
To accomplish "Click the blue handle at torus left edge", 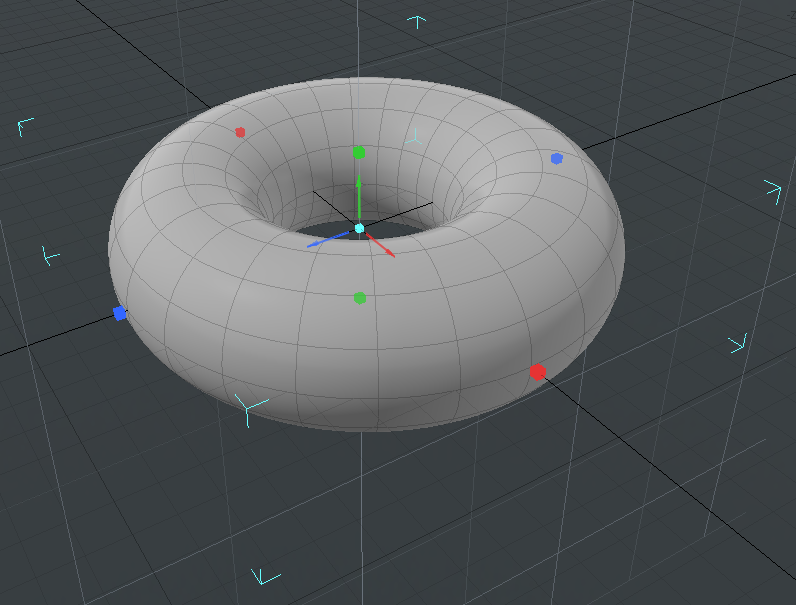I will [x=120, y=313].
